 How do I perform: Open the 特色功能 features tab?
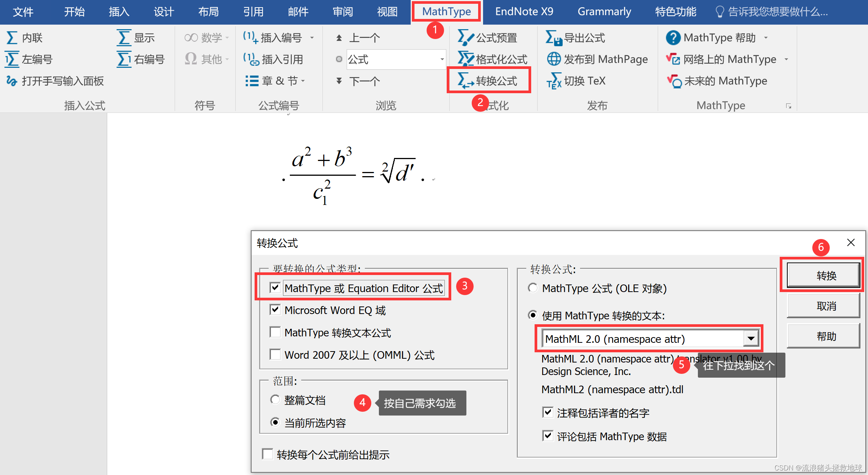tap(676, 12)
